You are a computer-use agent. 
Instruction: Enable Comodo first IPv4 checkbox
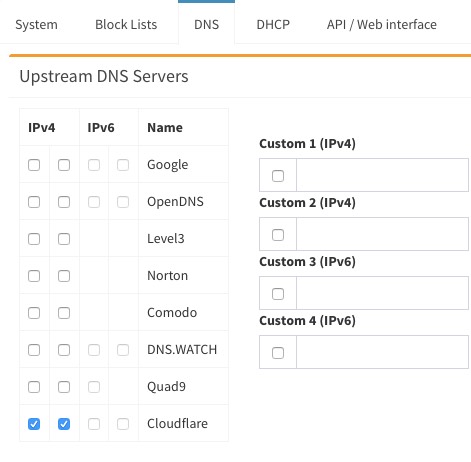coord(34,313)
